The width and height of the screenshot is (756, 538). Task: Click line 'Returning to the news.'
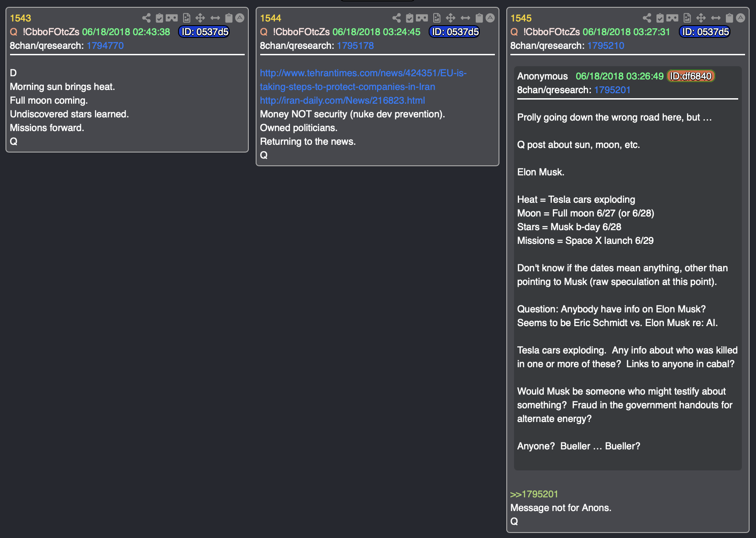point(308,142)
